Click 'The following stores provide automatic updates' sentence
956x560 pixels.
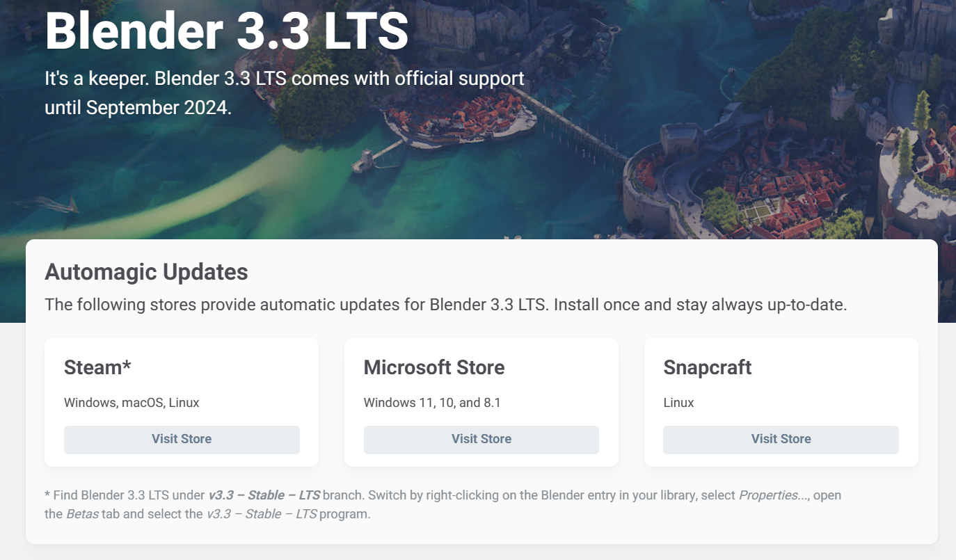tap(446, 305)
